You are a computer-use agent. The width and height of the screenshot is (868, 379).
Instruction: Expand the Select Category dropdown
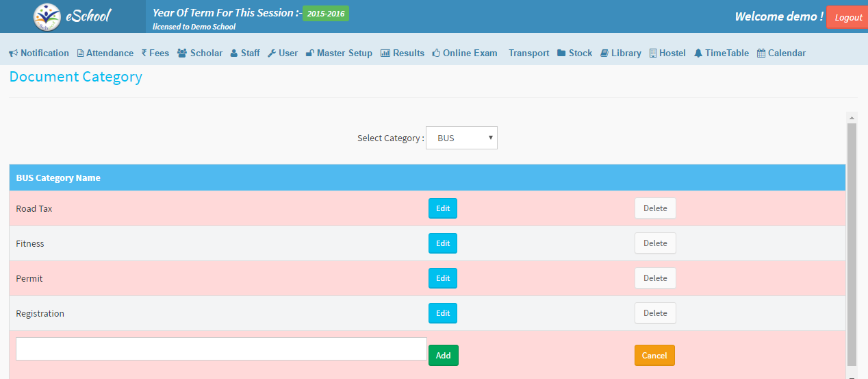click(x=461, y=138)
